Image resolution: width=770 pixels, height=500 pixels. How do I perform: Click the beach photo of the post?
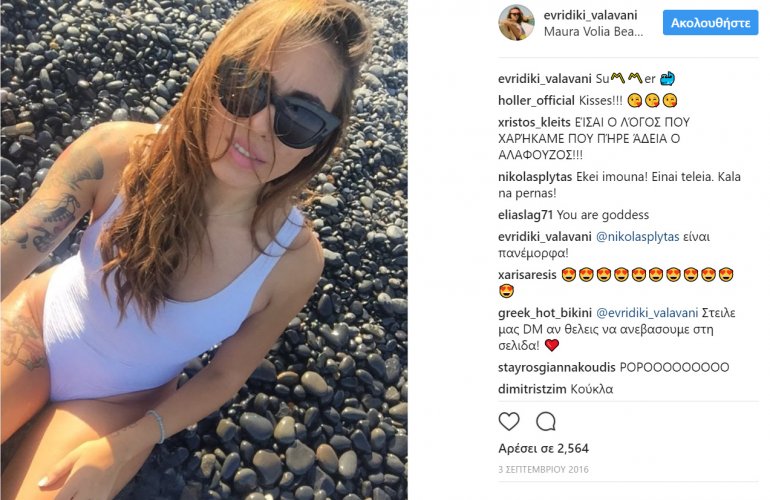204,250
